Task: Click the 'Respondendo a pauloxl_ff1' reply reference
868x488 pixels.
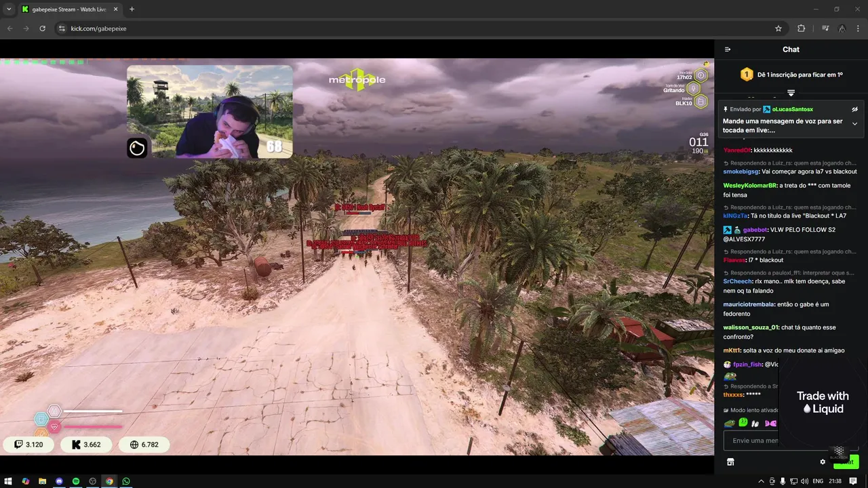Action: pyautogui.click(x=789, y=273)
